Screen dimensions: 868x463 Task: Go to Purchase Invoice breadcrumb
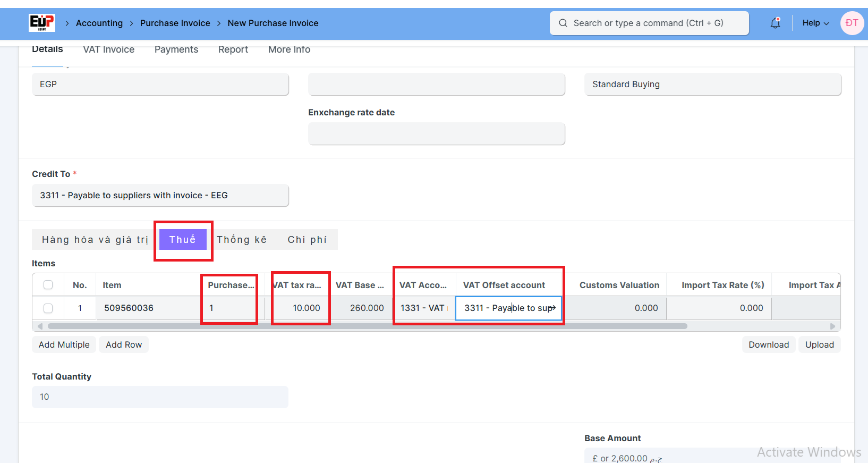[x=175, y=23]
